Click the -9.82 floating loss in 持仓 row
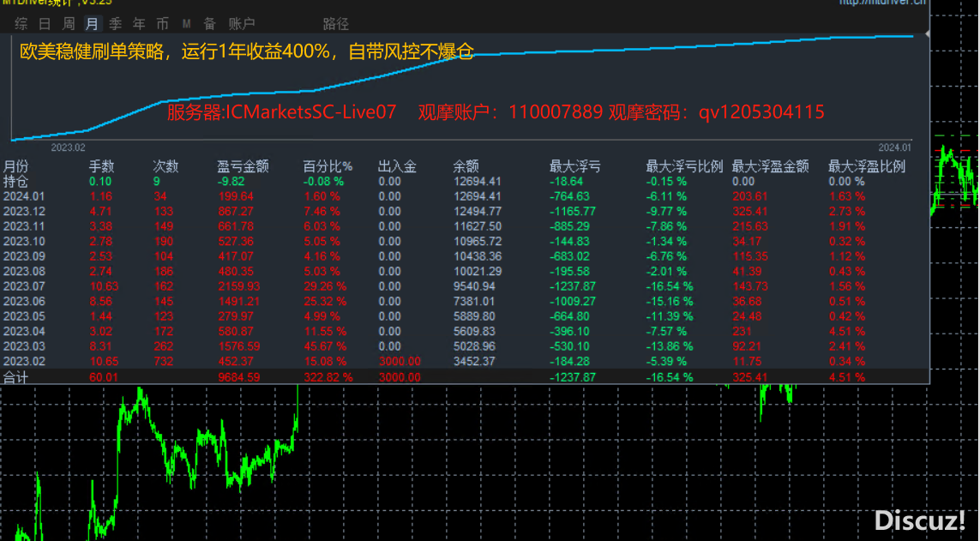The width and height of the screenshot is (980, 541). click(231, 181)
